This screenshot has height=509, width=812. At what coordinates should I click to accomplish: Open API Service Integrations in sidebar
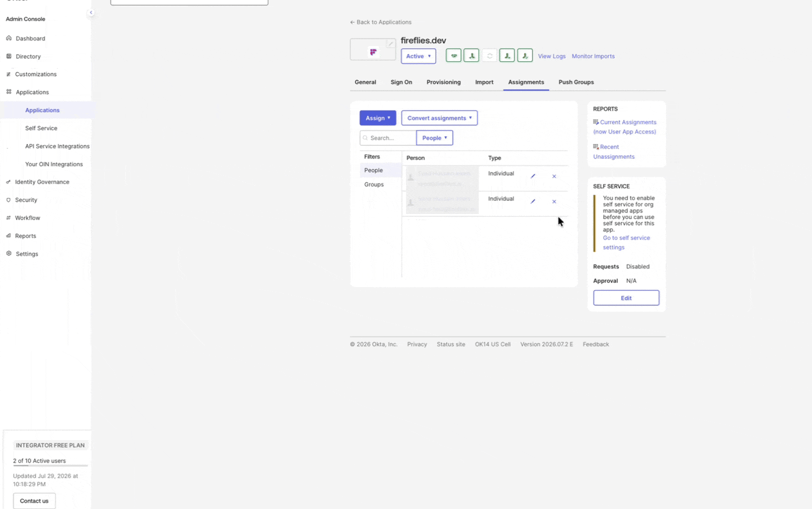coord(57,146)
